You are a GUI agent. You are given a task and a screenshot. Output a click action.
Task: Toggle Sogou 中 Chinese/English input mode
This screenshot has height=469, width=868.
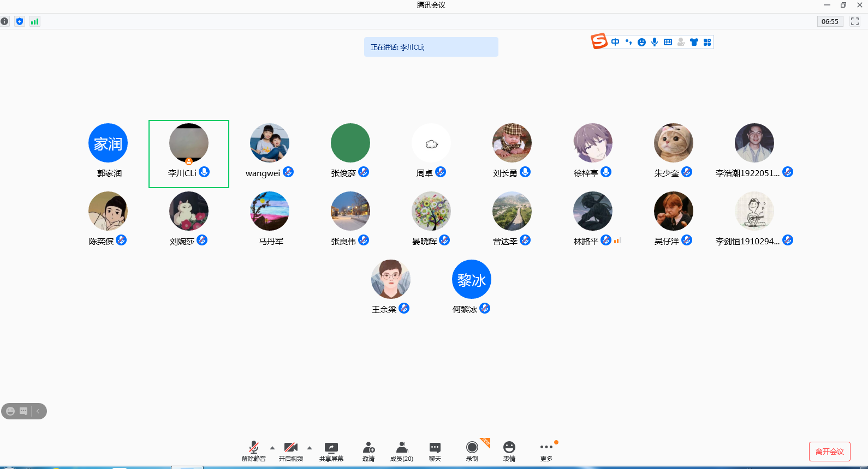click(615, 42)
